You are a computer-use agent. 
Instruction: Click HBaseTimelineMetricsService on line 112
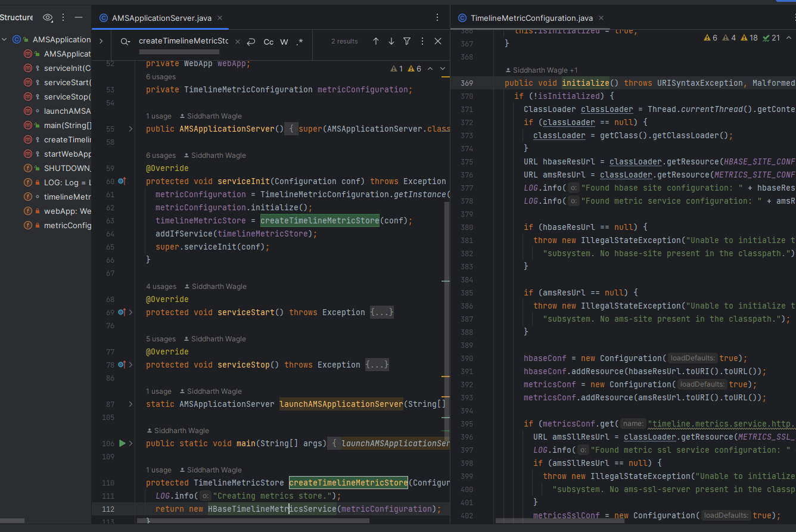pyautogui.click(x=272, y=509)
